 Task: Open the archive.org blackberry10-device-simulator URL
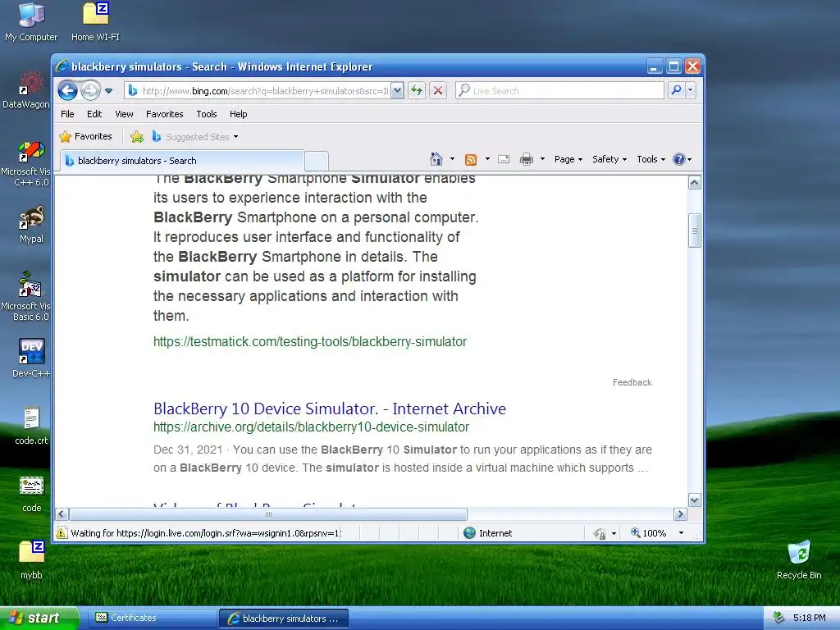tap(311, 427)
